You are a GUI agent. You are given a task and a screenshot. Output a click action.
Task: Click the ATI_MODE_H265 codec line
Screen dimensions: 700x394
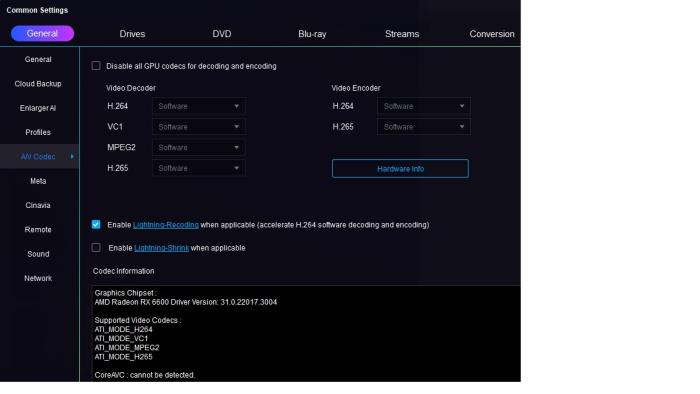click(x=124, y=357)
